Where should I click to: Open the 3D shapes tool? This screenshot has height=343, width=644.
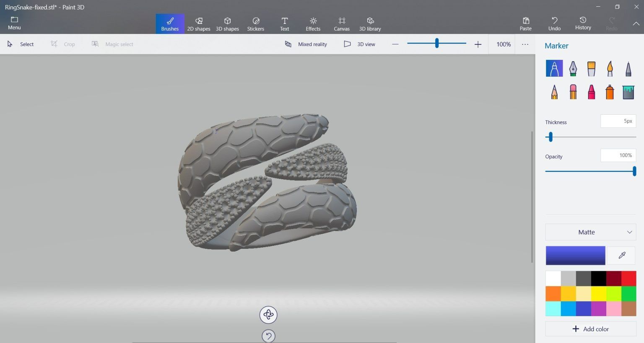tap(227, 23)
